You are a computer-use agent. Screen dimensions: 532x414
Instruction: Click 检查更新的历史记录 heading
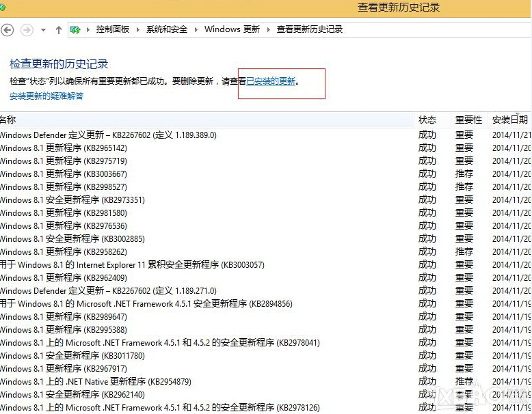tap(59, 64)
